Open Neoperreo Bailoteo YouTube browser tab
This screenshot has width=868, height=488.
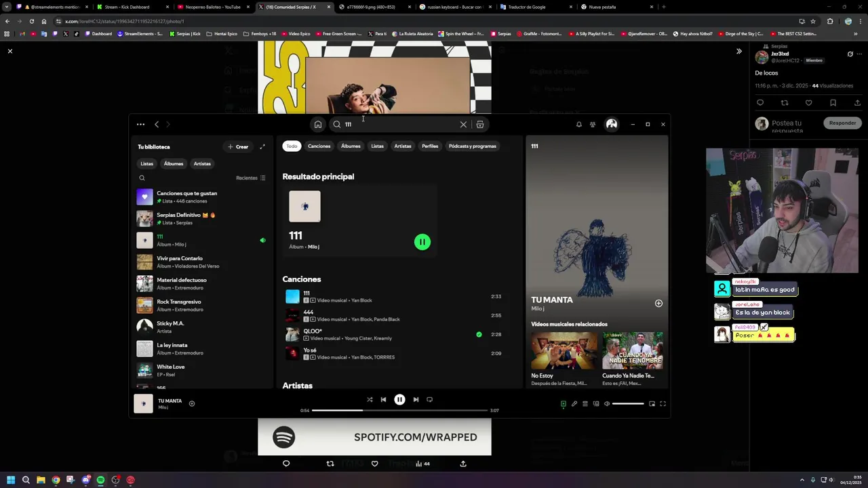(213, 7)
